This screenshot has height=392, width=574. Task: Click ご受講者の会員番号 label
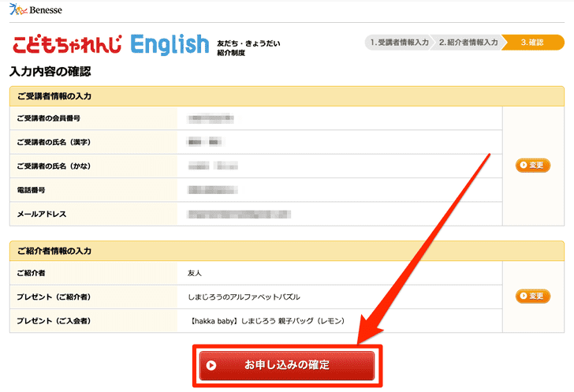click(49, 118)
